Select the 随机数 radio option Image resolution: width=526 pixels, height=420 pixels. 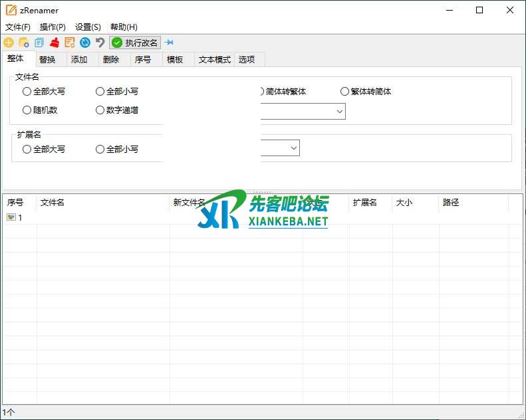click(27, 110)
